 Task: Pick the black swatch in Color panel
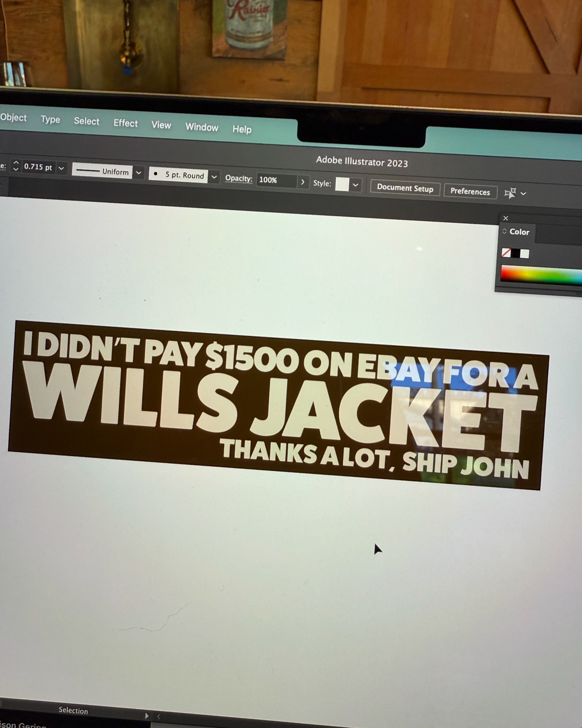516,253
